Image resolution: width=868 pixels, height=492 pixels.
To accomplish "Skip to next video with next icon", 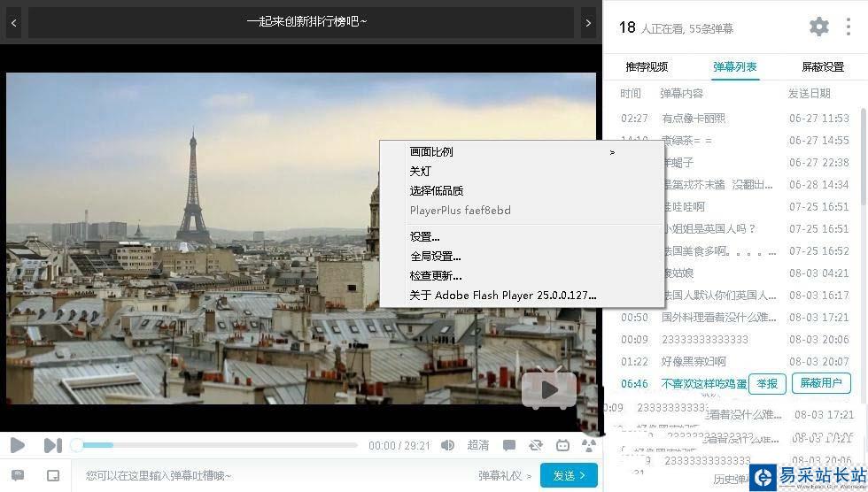I will tap(52, 445).
